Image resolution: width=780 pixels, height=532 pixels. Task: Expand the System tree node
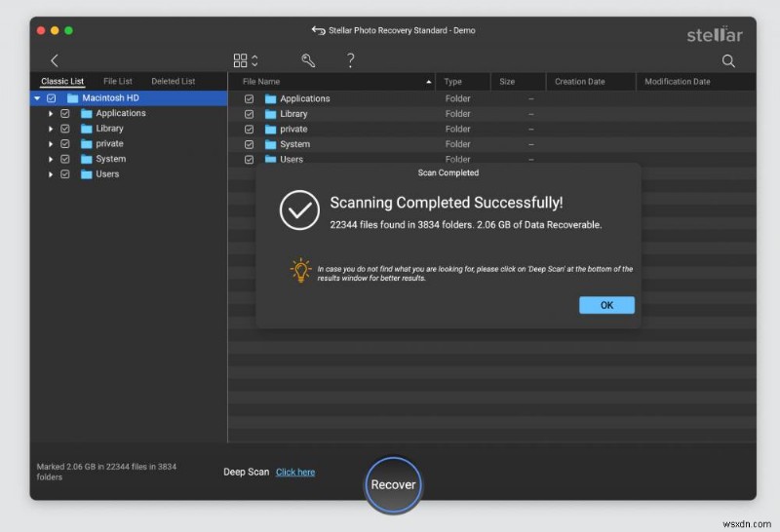(x=51, y=159)
